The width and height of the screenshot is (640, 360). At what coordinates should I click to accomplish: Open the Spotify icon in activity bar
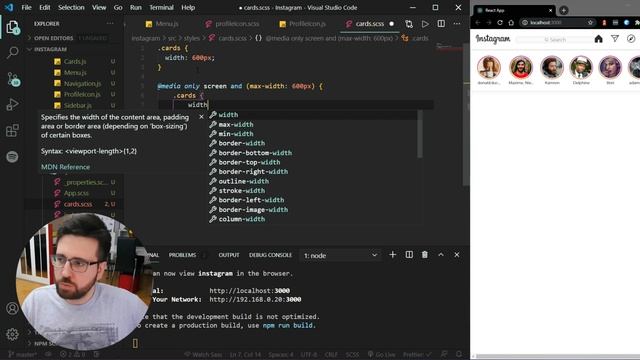pyautogui.click(x=12, y=157)
